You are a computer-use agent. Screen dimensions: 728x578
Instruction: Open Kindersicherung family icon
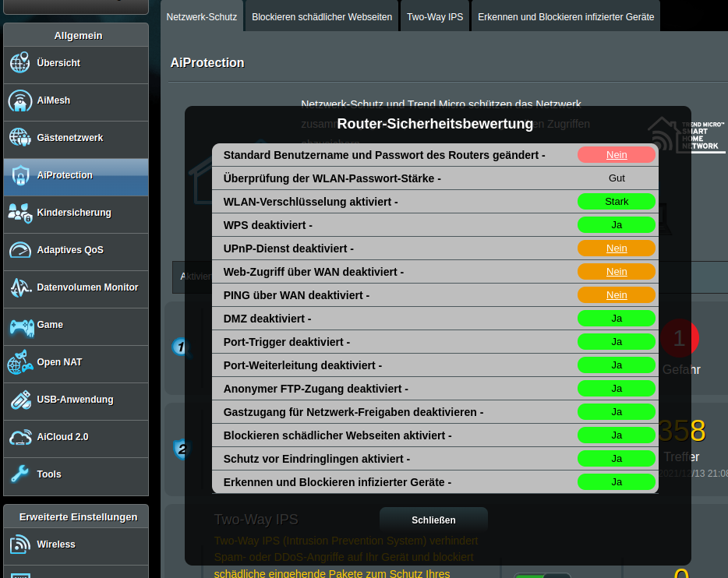[x=20, y=213]
